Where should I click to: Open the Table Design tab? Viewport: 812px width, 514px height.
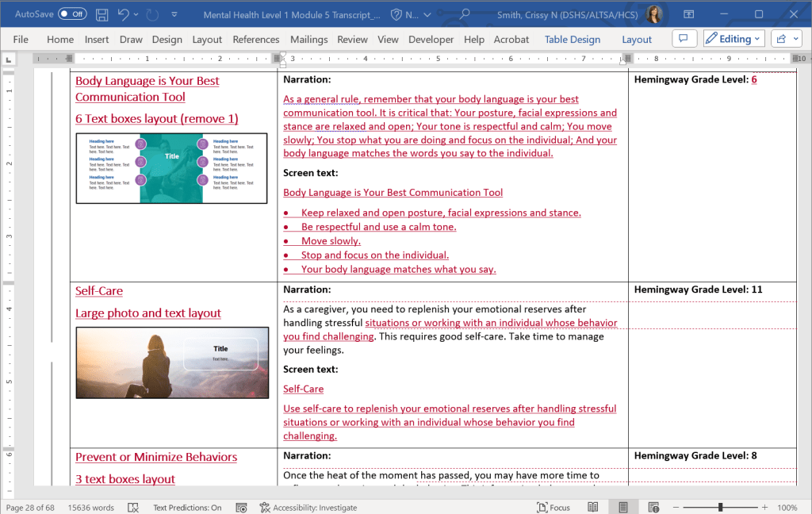(x=572, y=40)
